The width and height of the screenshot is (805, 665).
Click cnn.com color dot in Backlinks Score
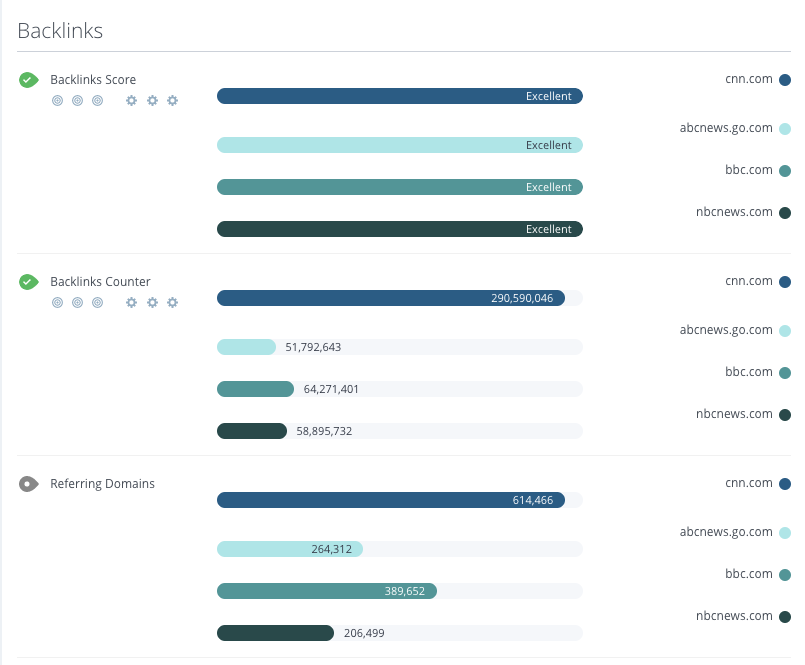point(785,79)
